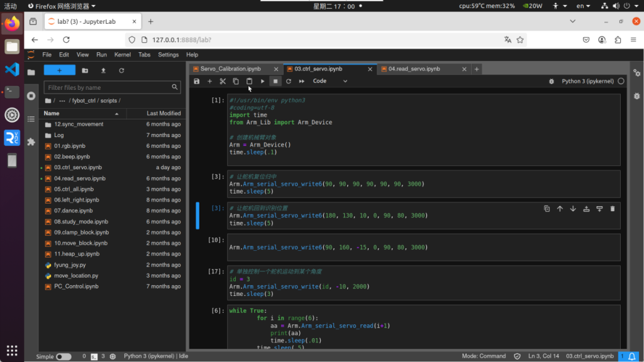Restart the kernel with circular arrow icon

(288, 81)
